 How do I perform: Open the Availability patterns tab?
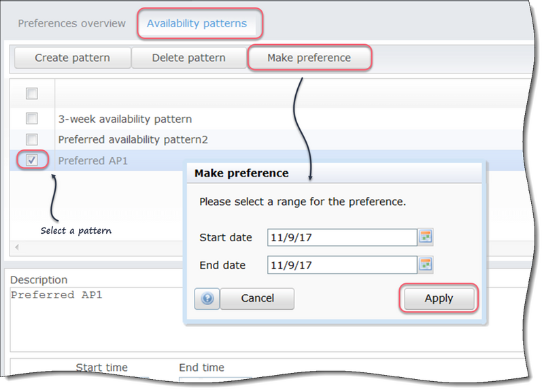[x=198, y=23]
